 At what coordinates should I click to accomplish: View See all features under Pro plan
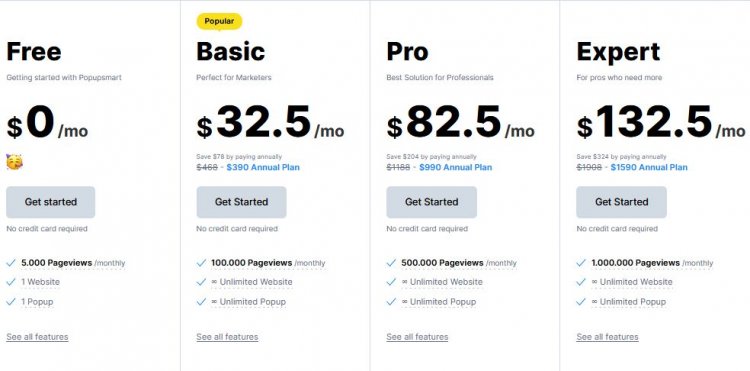(417, 337)
